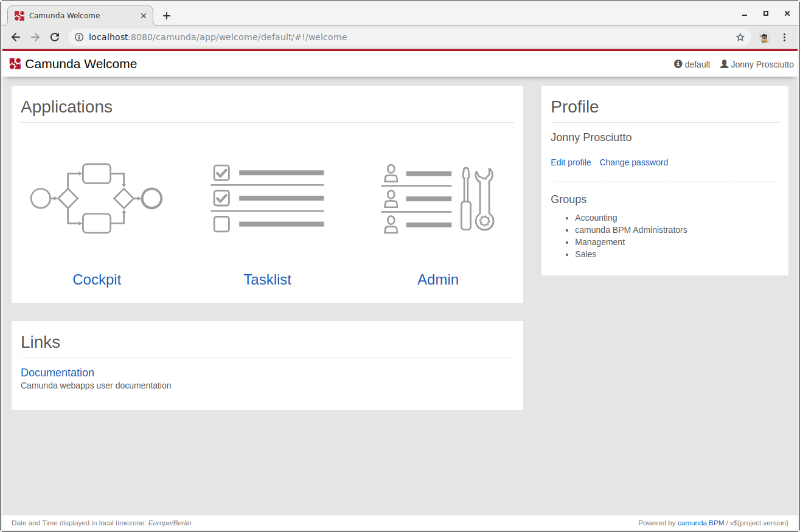
Task: Click the Camunda Welcome header title
Action: pos(81,64)
